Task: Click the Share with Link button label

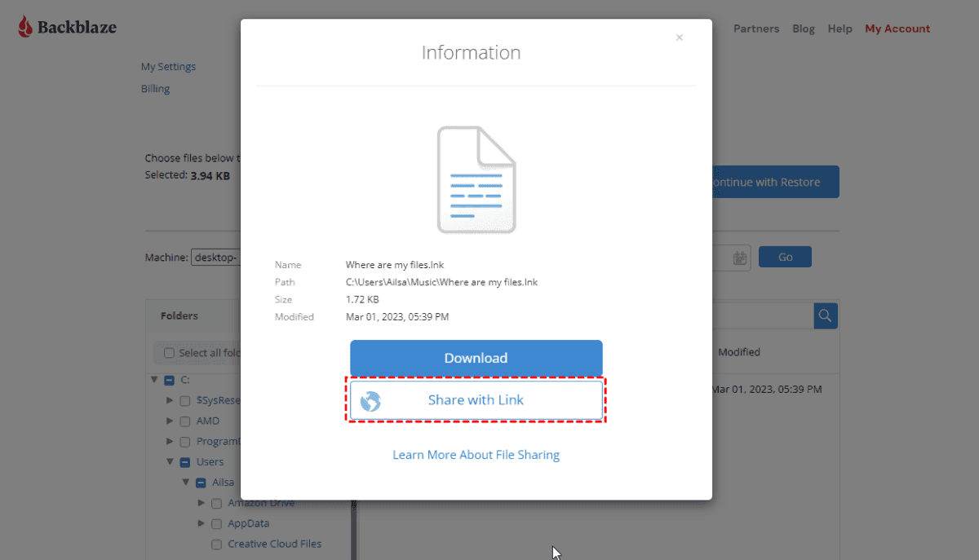Action: [476, 400]
